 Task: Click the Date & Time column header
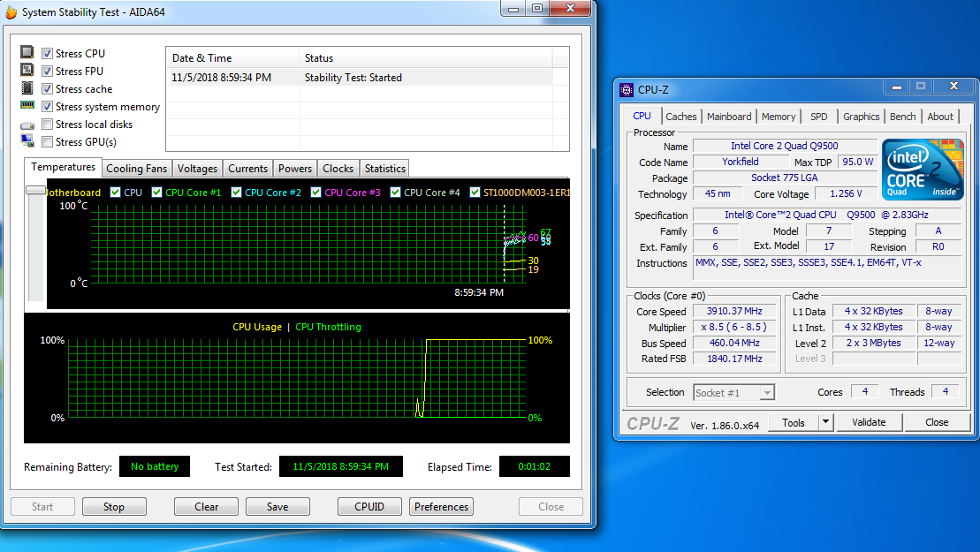[x=232, y=57]
